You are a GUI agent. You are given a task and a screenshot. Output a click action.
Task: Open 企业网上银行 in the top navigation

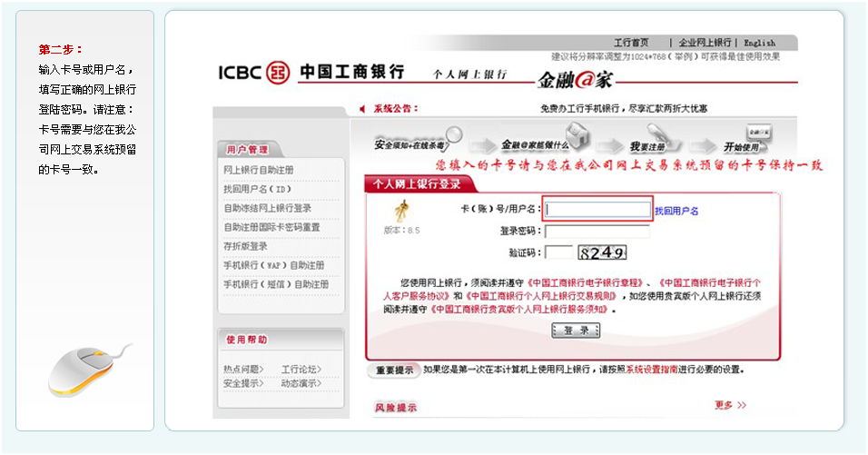(705, 43)
